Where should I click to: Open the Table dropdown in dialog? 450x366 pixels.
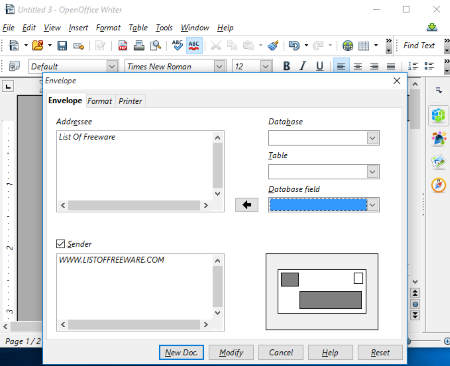pyautogui.click(x=373, y=172)
